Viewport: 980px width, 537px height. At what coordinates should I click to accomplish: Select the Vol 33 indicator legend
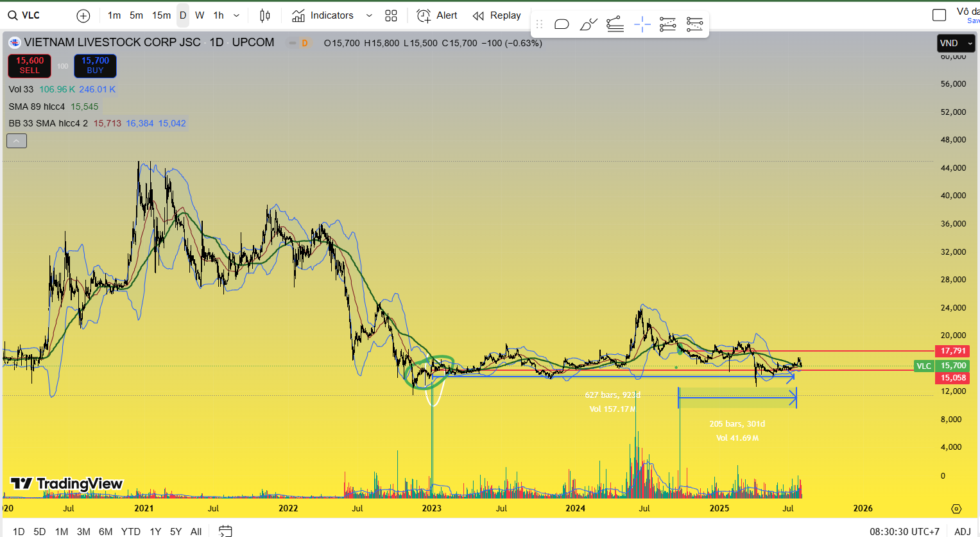pyautogui.click(x=21, y=89)
